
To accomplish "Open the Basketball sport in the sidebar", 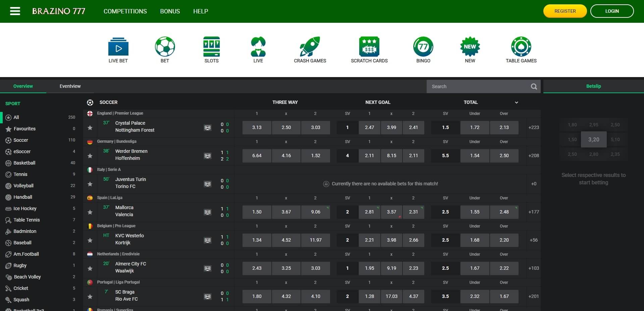I will [24, 163].
